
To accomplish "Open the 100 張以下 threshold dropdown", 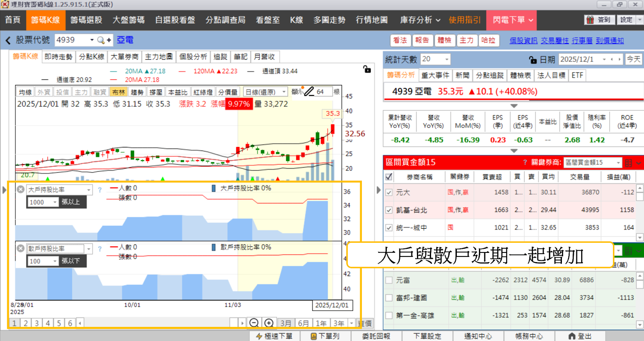I will [x=55, y=261].
